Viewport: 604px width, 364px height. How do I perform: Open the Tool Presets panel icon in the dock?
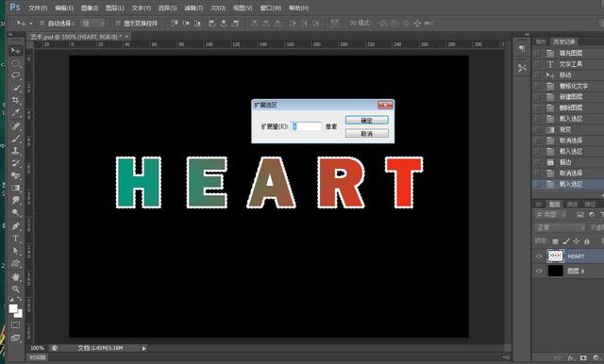[522, 68]
